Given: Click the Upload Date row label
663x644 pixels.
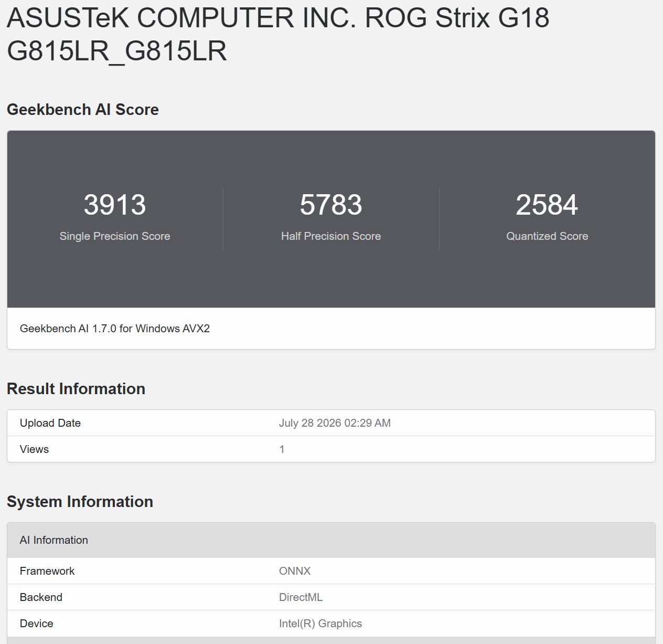Looking at the screenshot, I should point(50,423).
